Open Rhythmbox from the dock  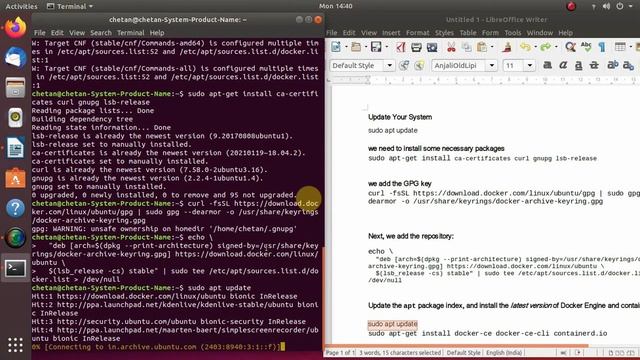[15, 118]
